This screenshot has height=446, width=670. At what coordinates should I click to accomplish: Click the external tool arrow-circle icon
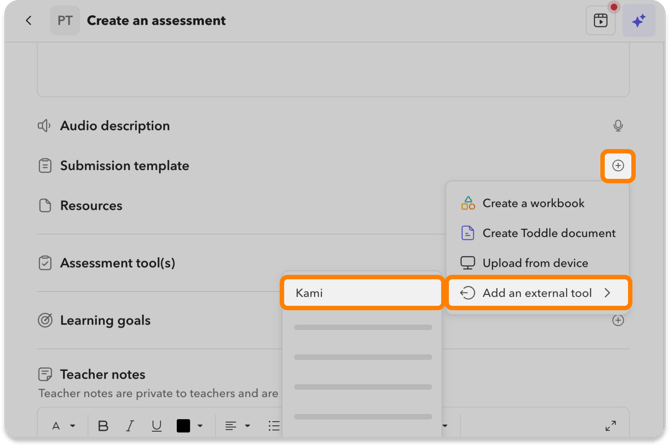click(x=467, y=293)
